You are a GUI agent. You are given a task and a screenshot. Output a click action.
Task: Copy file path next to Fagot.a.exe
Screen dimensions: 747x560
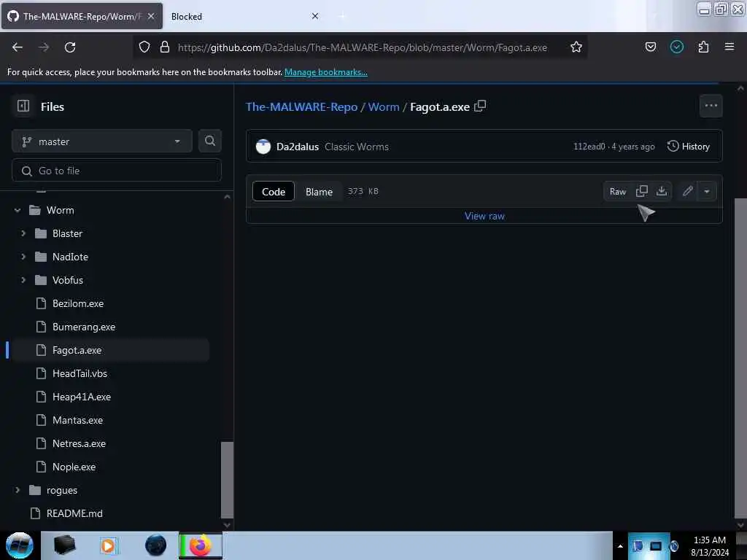coord(480,106)
